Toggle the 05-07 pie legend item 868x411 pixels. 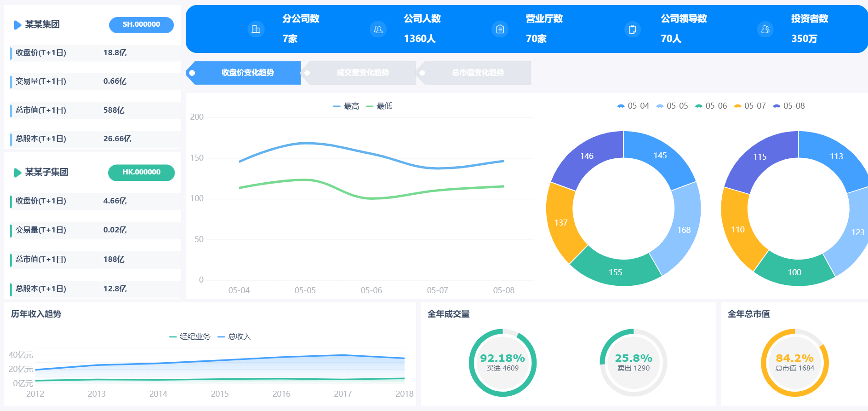pos(750,106)
